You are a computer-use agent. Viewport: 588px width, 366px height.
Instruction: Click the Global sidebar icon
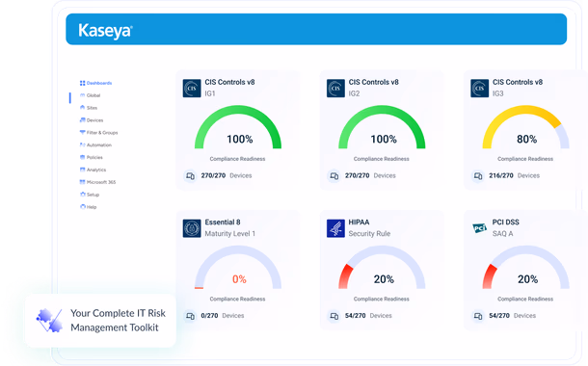[83, 95]
